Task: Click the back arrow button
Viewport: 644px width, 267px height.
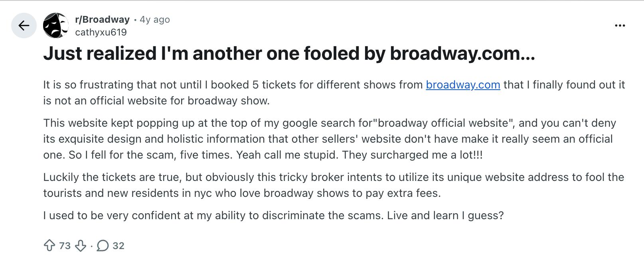Action: click(24, 26)
